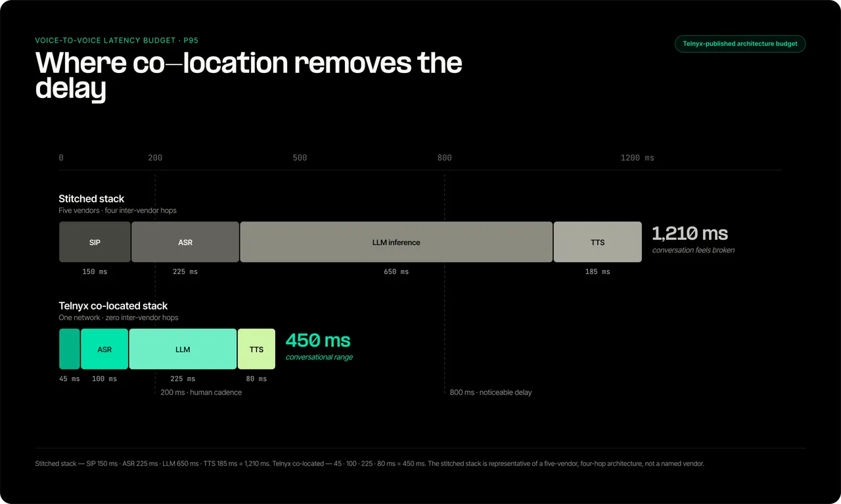Click the "Telnyx-published architecture budget" badge
The image size is (841, 504).
click(x=740, y=44)
